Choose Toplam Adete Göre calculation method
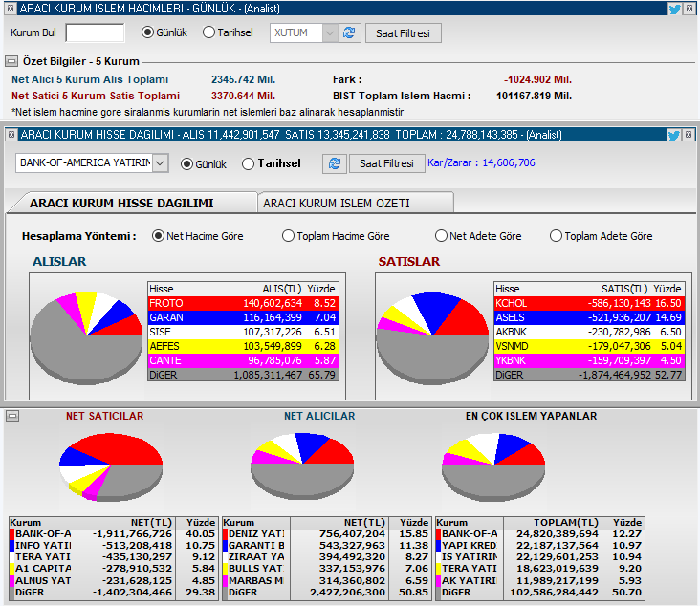 556,236
